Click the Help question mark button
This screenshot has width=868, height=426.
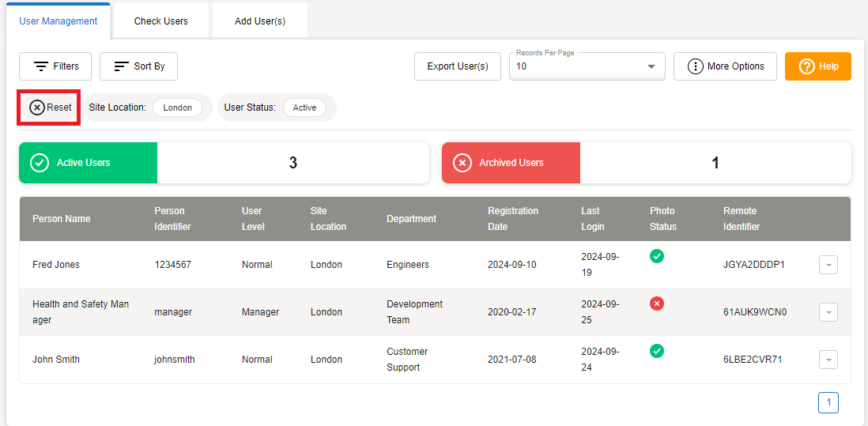click(817, 66)
